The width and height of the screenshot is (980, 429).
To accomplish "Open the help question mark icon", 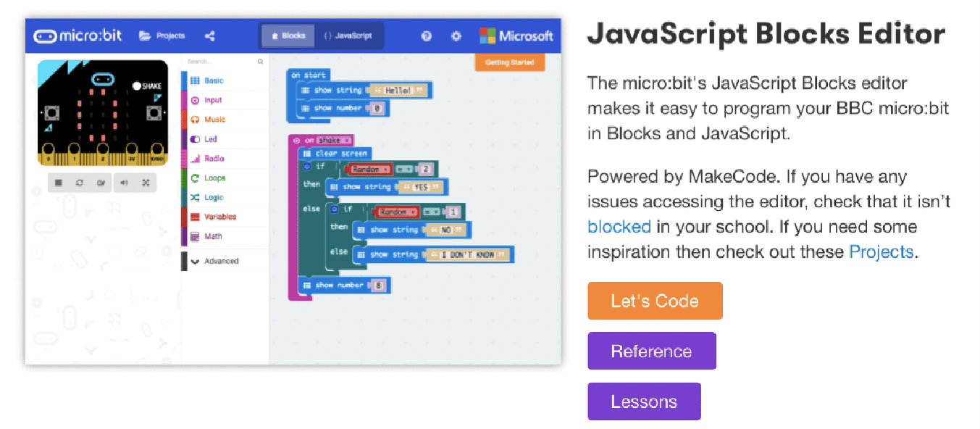I will [x=427, y=36].
